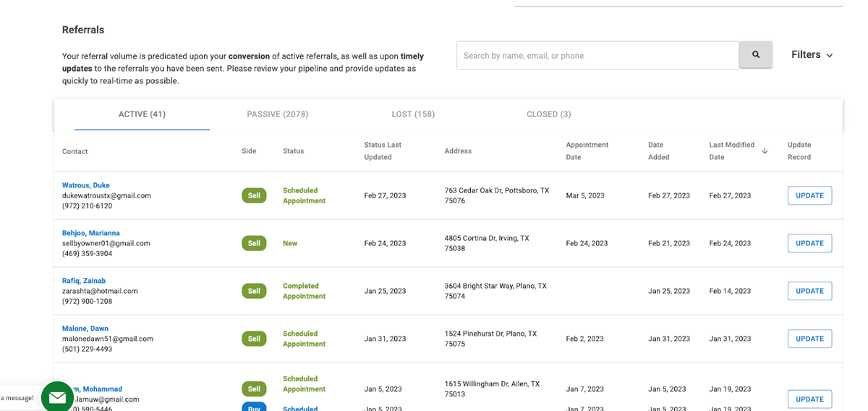Click the Last Modified Date sort arrow

(x=765, y=151)
